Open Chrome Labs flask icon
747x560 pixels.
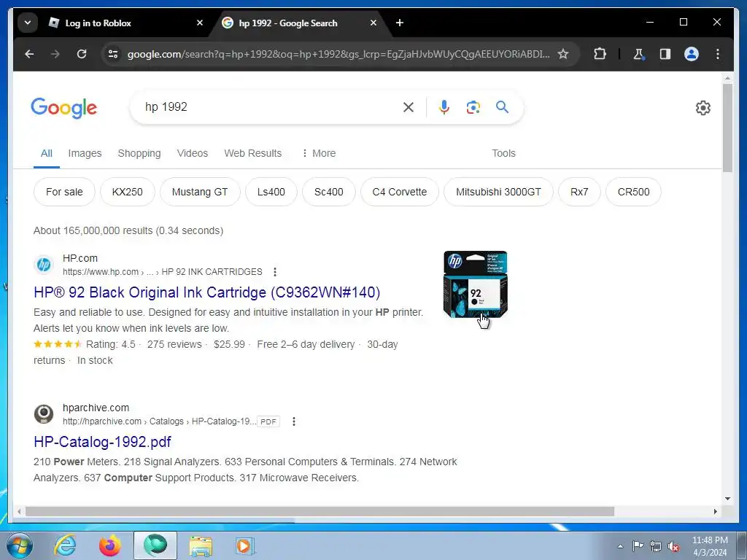(639, 54)
